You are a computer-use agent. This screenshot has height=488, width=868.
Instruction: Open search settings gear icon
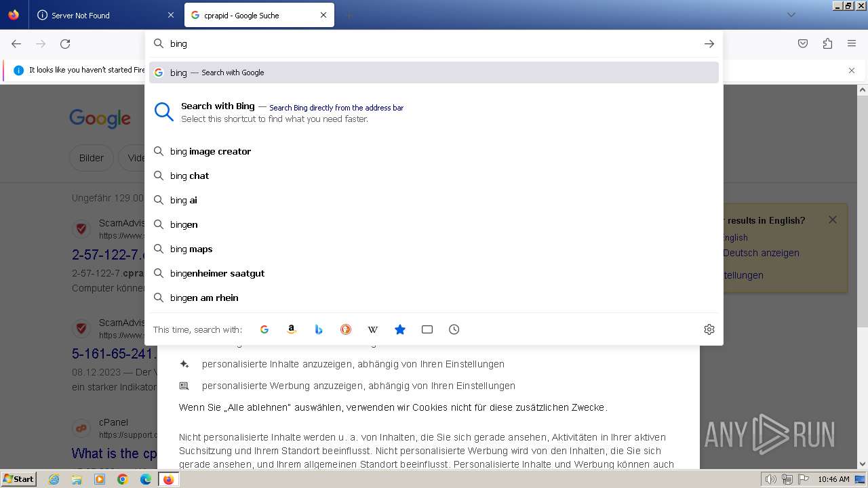(x=709, y=329)
